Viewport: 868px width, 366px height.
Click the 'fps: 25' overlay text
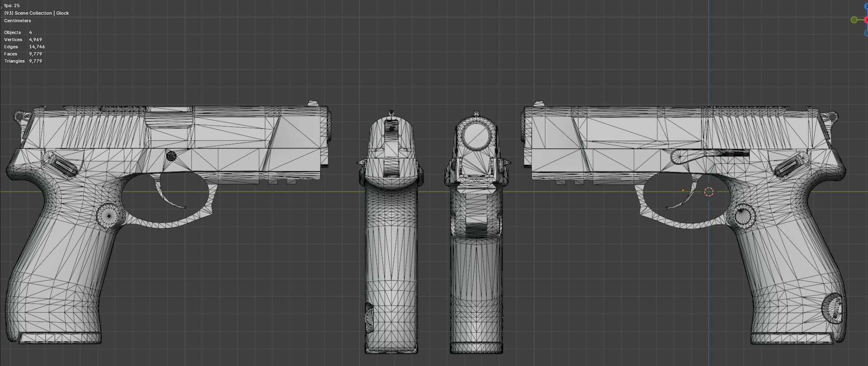(x=12, y=6)
